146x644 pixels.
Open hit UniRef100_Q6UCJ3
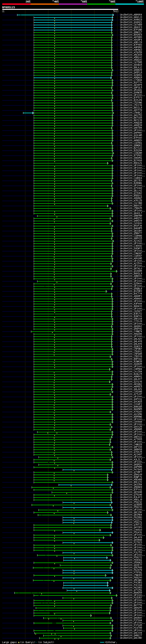(131, 17)
